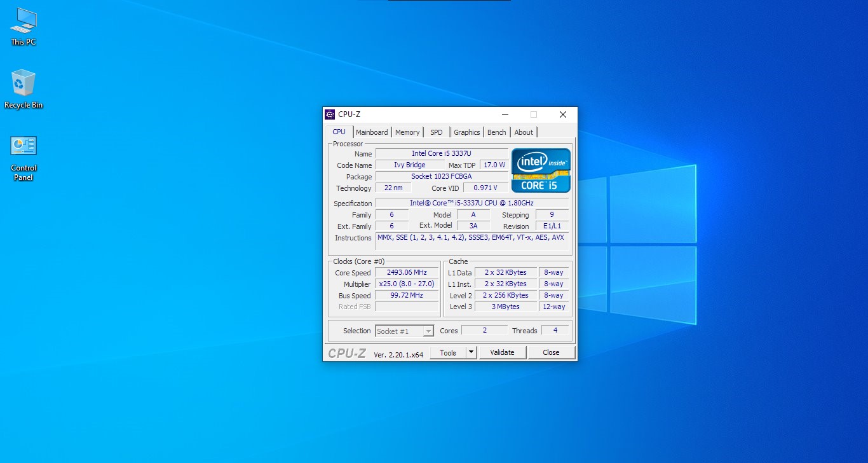Viewport: 868px width, 463px height.
Task: Switch to the Memory tab
Action: [x=407, y=132]
